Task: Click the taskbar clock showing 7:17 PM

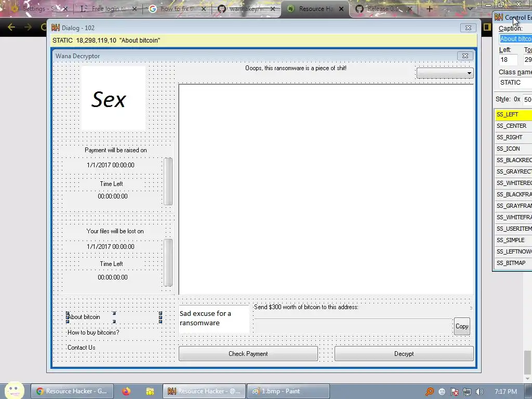Action: pos(506,392)
